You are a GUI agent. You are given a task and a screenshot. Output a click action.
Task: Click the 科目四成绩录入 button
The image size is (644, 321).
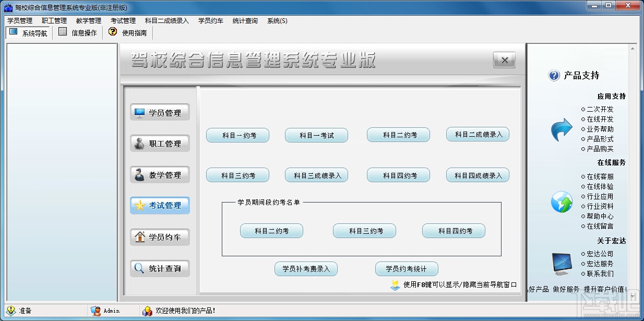click(478, 175)
